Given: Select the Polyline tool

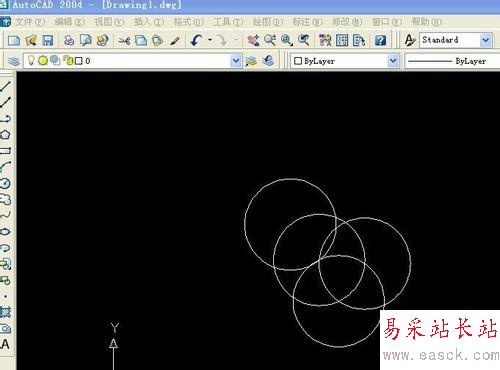Looking at the screenshot, I should tap(5, 119).
